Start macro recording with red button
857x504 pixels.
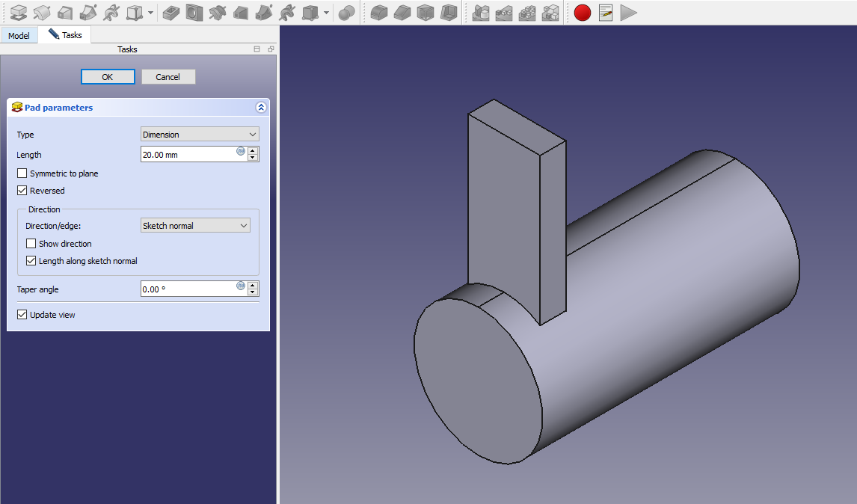point(583,13)
